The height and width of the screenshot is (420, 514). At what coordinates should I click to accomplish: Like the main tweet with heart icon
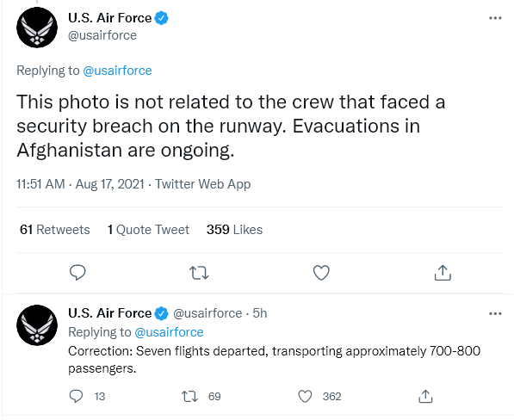(321, 273)
